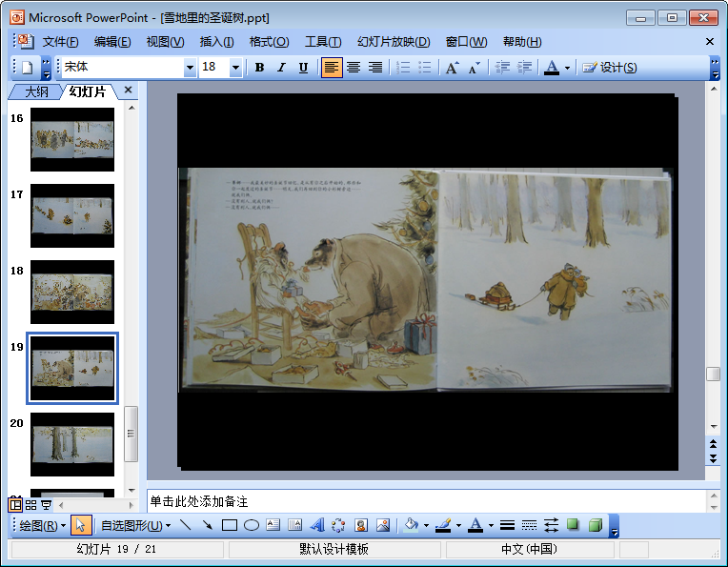Select the rectangle drawing tool
The width and height of the screenshot is (728, 567).
click(x=229, y=525)
